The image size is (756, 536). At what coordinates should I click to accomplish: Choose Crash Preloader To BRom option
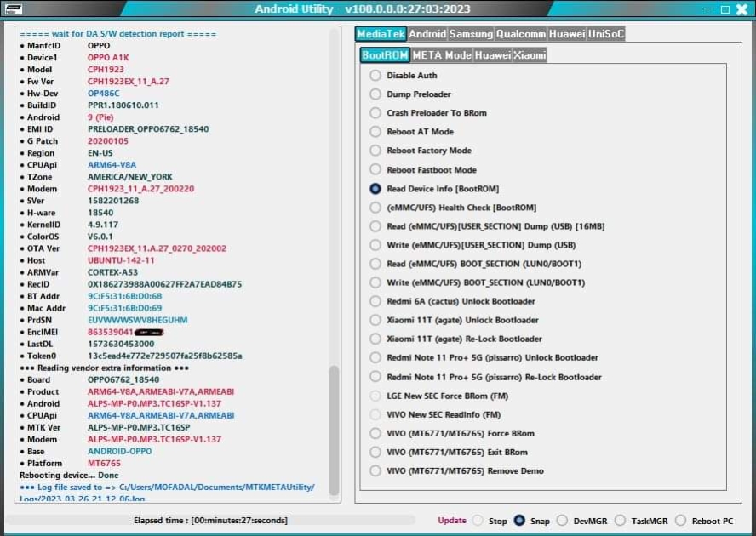click(x=375, y=113)
